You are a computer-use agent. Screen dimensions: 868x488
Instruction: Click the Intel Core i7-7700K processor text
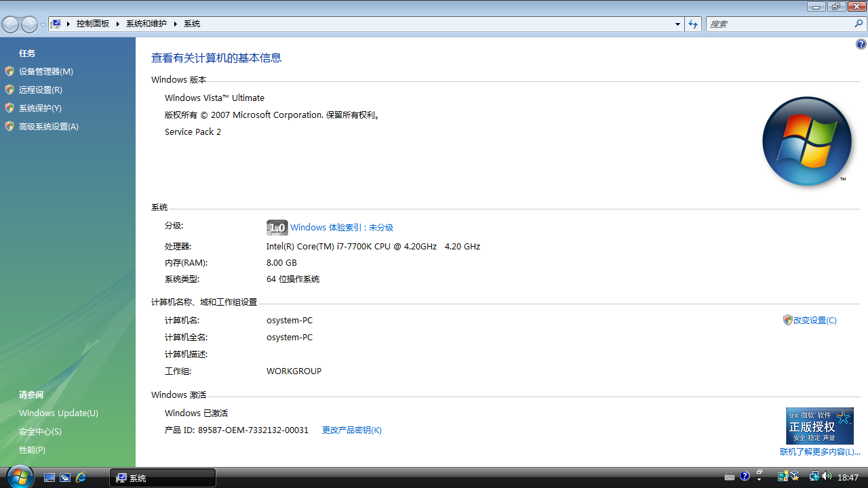tap(373, 246)
